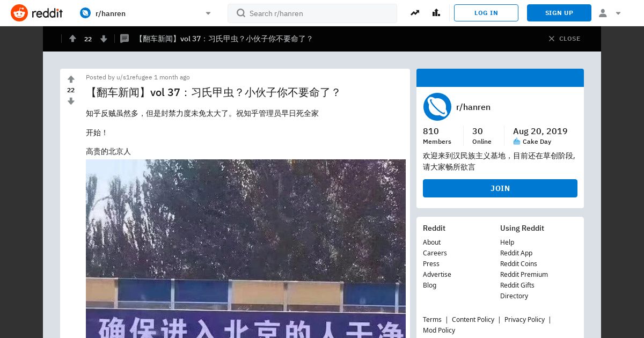Click the Cake Day icon
This screenshot has width=644, height=338.
517,142
